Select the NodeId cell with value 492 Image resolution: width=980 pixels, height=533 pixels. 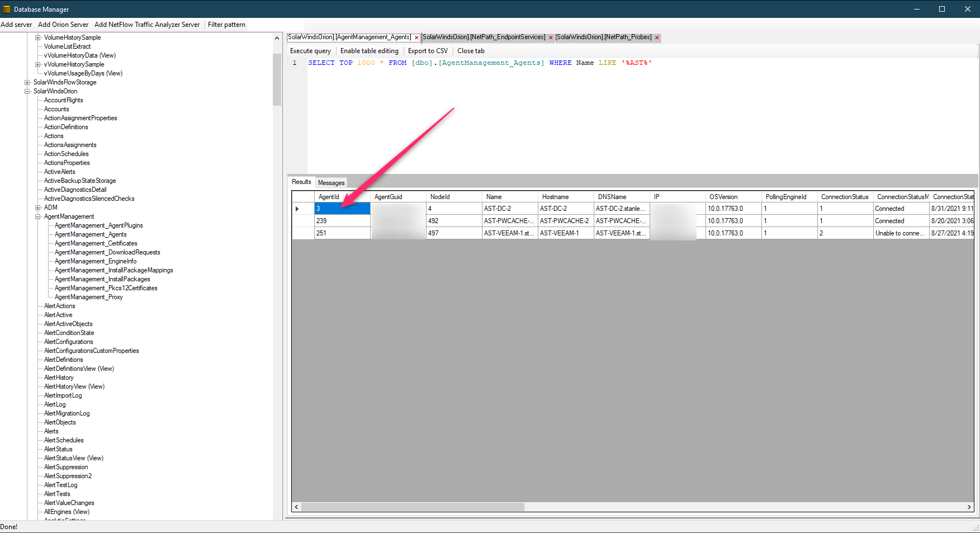tap(454, 221)
